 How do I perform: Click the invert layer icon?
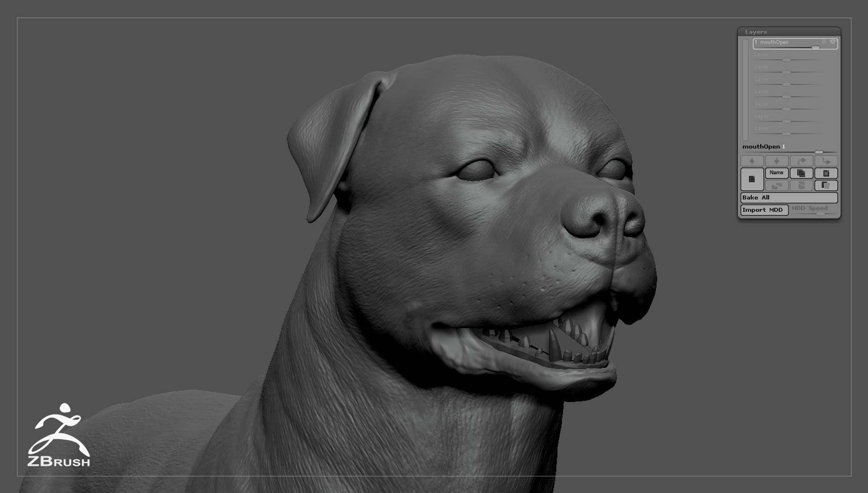click(x=801, y=185)
